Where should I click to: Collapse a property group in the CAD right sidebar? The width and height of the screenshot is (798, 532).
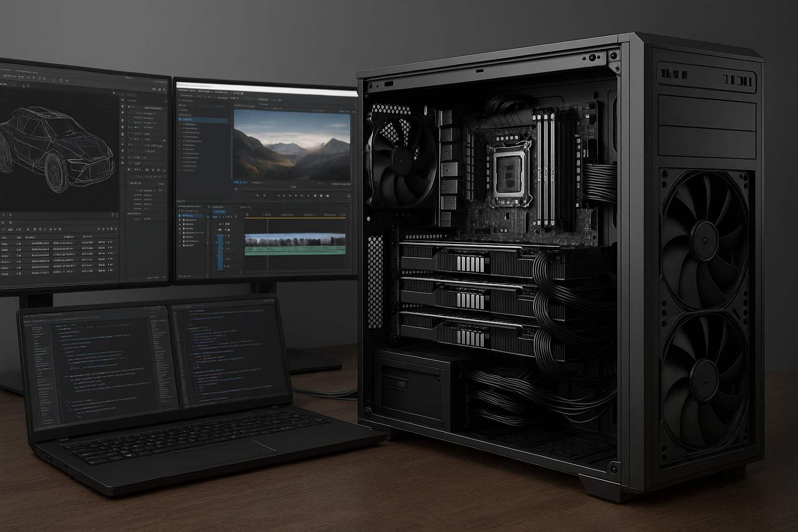point(128,182)
